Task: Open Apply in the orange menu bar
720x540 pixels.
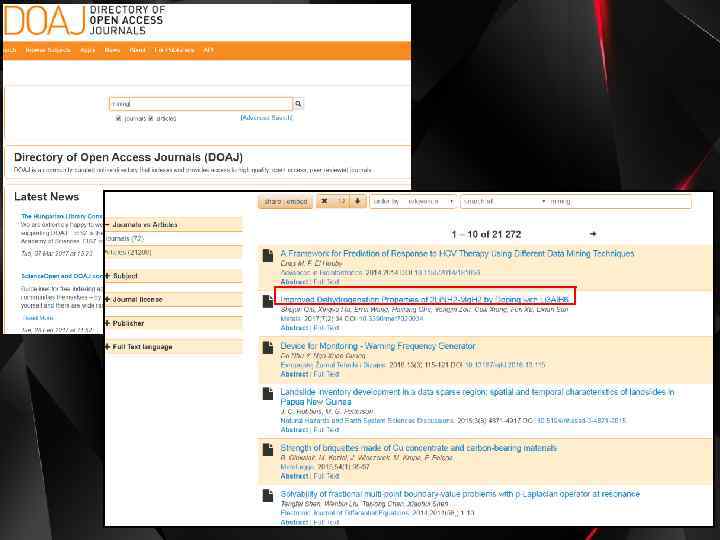Action: [87, 50]
